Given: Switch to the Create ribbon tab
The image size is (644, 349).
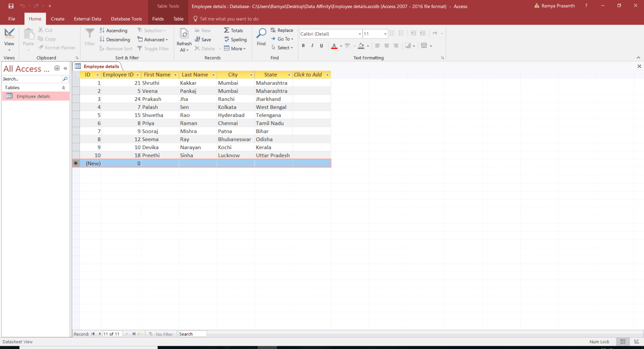Looking at the screenshot, I should pos(57,19).
